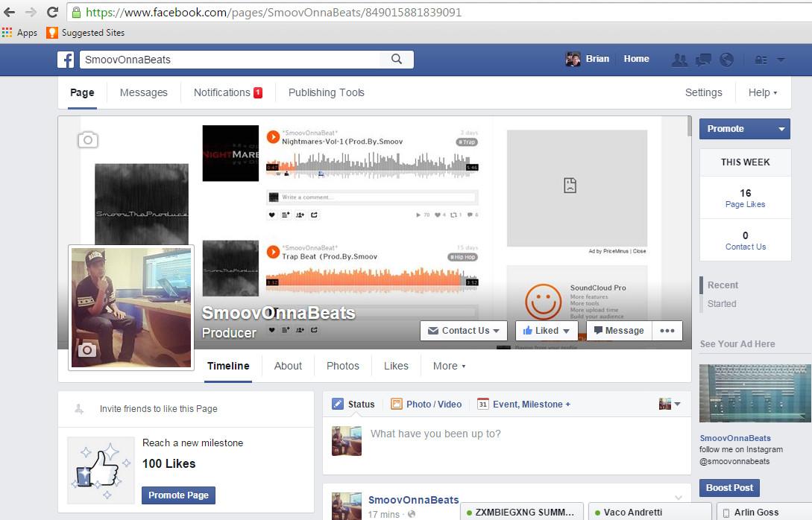Like the Nightmares Vol-1 SoundCloud track
812x520 pixels.
click(x=271, y=214)
